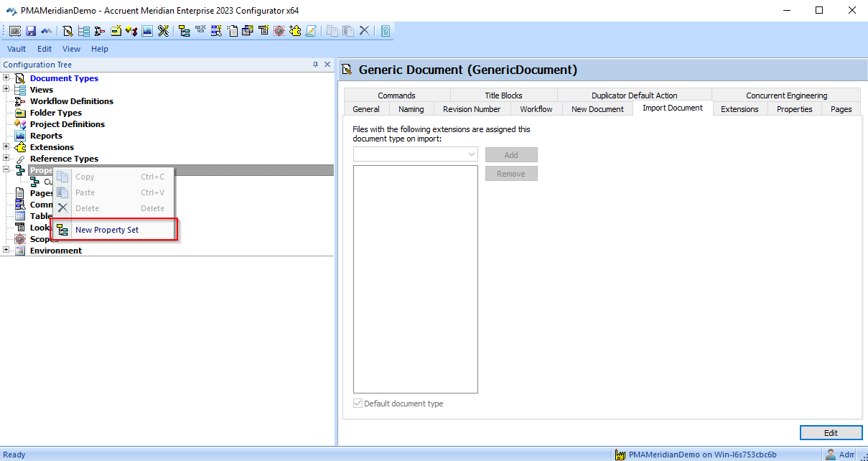
Task: Select the Environment tree item
Action: [x=56, y=251]
